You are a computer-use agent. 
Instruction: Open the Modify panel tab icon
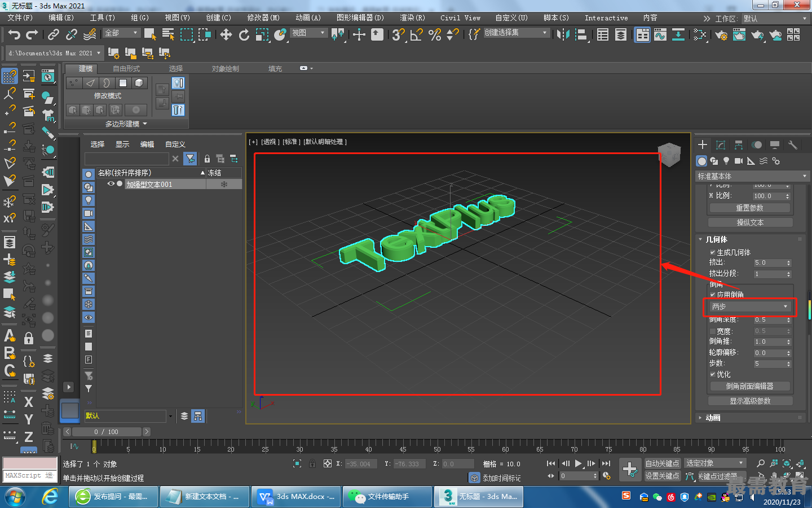pyautogui.click(x=720, y=145)
